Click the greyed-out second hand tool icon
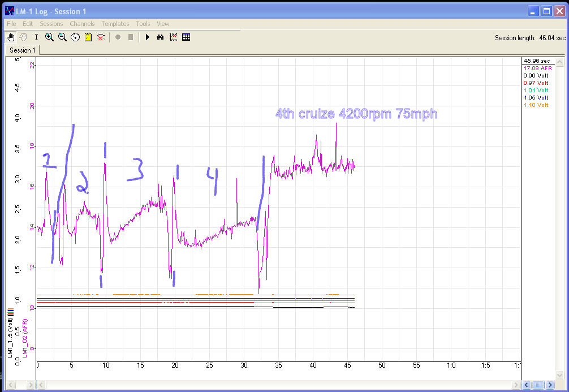This screenshot has height=392, width=569. 23,37
